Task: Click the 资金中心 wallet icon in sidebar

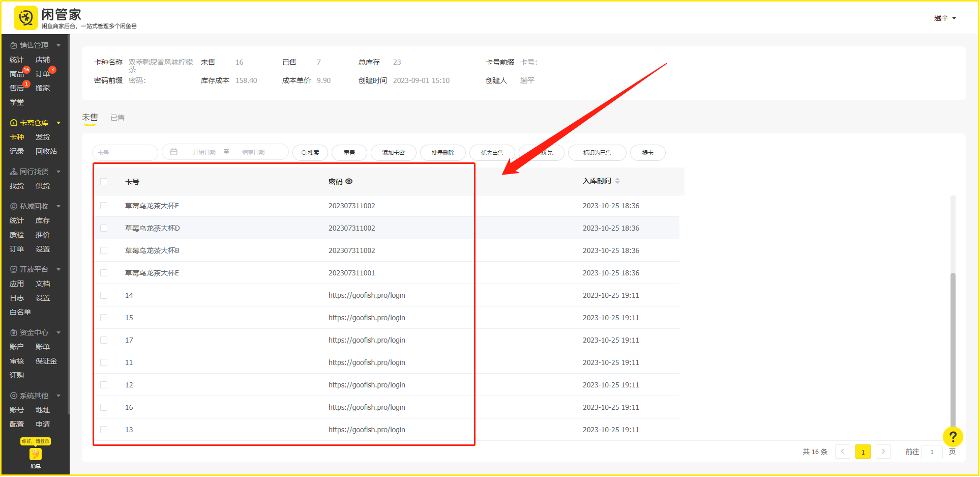Action: coord(14,332)
